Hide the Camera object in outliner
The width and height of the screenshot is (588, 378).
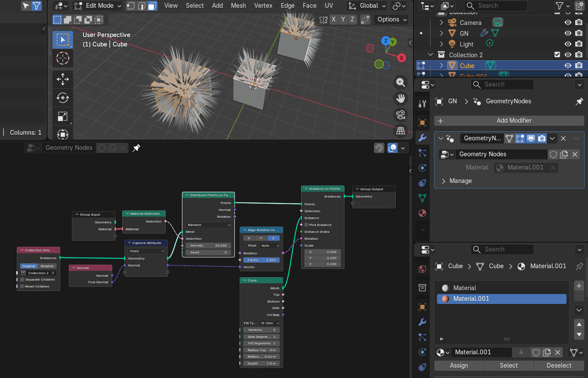(568, 22)
